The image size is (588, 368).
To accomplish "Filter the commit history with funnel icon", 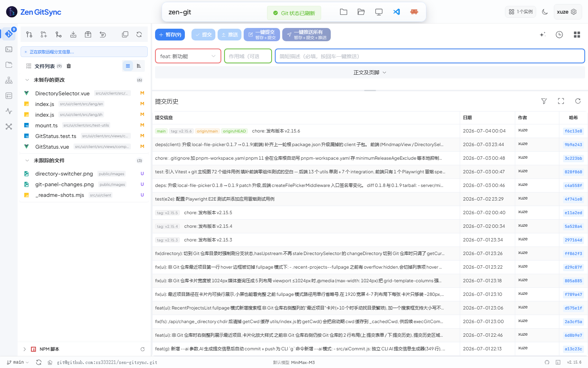I will pyautogui.click(x=544, y=101).
